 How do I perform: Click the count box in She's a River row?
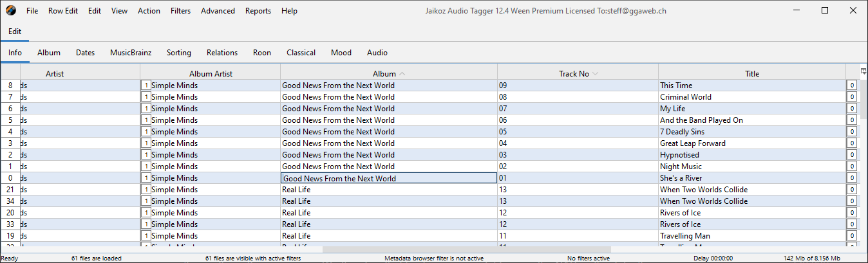click(x=851, y=178)
